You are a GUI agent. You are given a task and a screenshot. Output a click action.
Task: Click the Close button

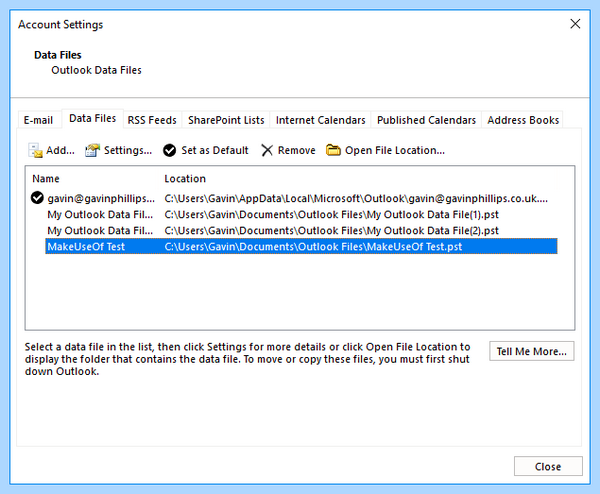pyautogui.click(x=548, y=466)
